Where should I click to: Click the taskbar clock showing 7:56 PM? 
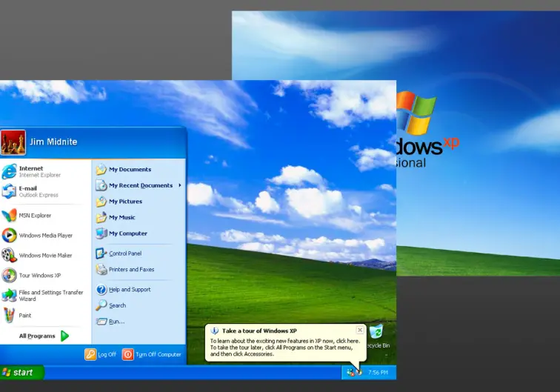click(378, 372)
